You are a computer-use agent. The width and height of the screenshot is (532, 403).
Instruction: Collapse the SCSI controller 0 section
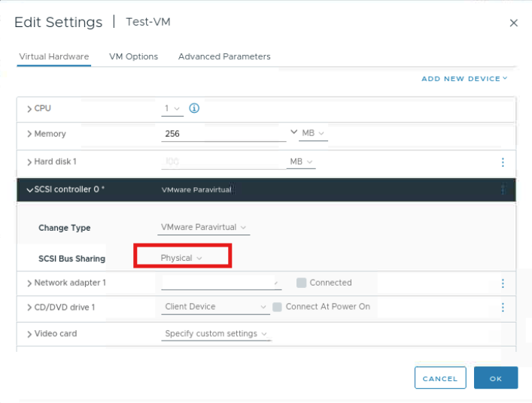click(29, 190)
